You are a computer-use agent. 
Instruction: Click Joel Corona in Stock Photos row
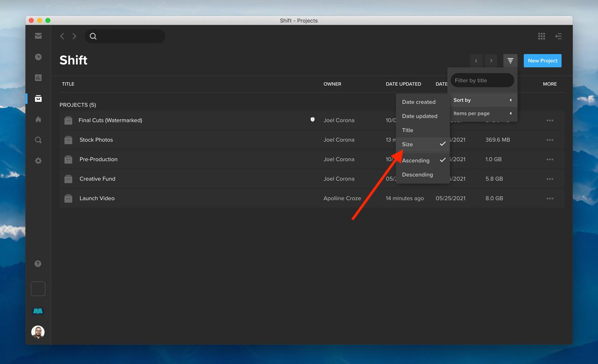click(339, 140)
